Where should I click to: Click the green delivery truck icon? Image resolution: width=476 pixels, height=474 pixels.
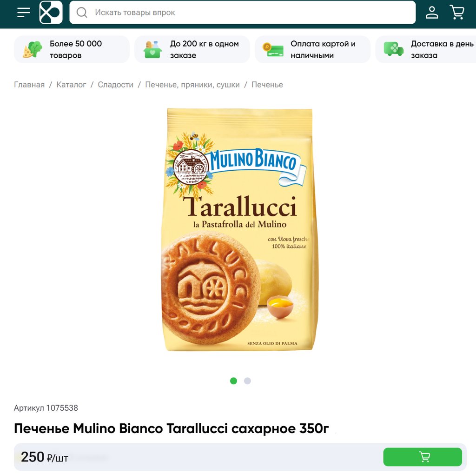coord(393,49)
